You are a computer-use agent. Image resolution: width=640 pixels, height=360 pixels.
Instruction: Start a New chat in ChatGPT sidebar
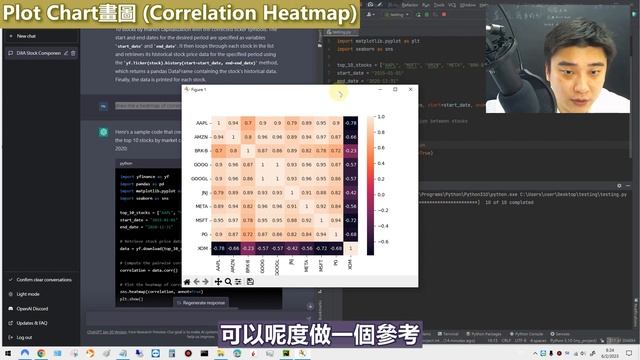(40, 36)
